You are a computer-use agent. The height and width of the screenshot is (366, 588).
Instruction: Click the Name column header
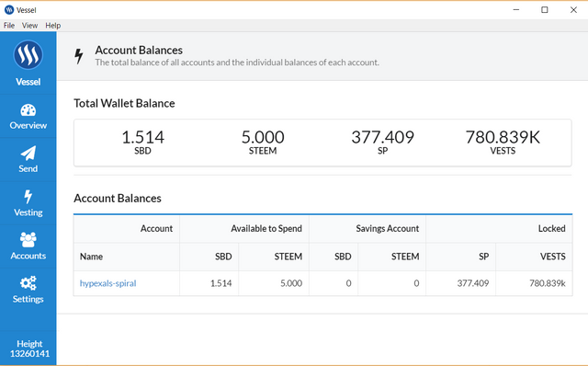[91, 257]
